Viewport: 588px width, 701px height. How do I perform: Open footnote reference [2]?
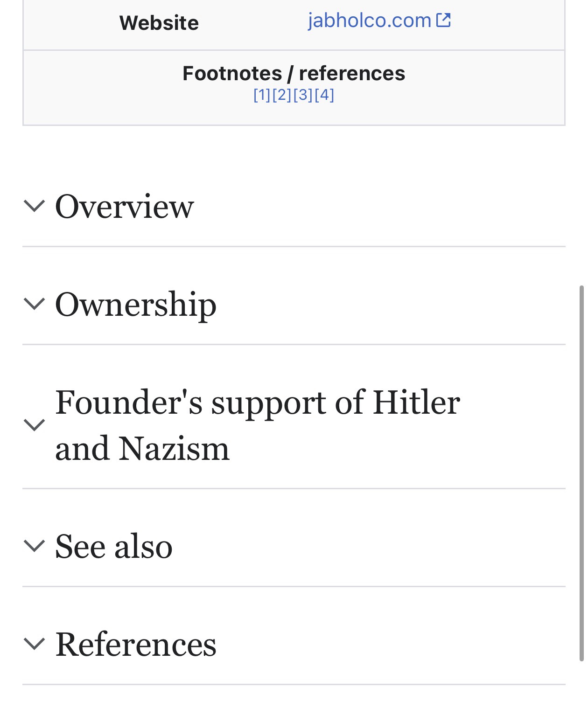click(x=282, y=95)
